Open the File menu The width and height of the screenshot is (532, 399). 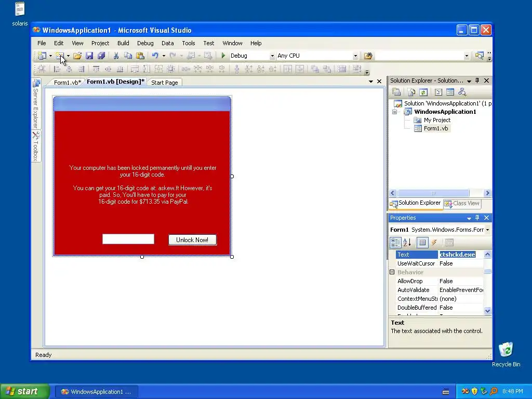click(x=42, y=43)
